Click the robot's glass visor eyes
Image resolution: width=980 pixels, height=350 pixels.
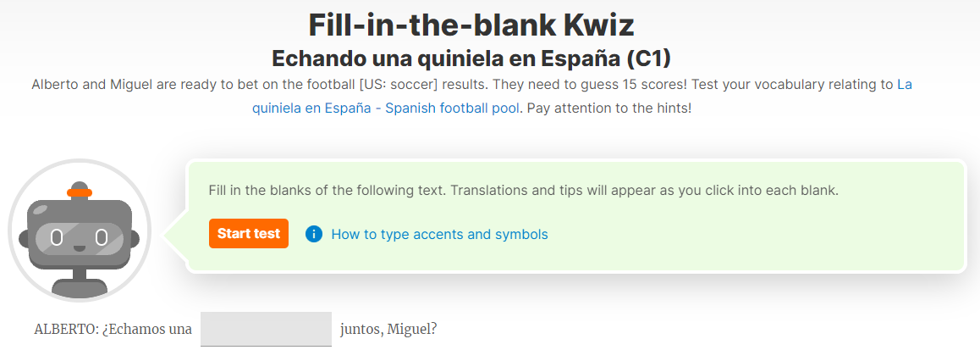(80, 238)
